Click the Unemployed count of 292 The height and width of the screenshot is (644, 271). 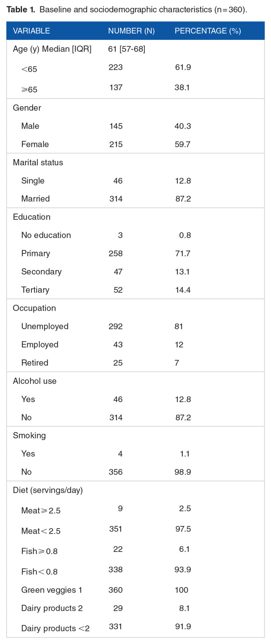coord(116,326)
